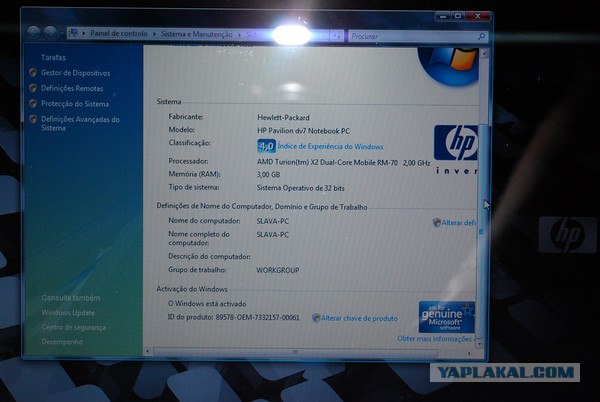Open Obter mais informações link
The width and height of the screenshot is (600, 402).
tap(434, 339)
